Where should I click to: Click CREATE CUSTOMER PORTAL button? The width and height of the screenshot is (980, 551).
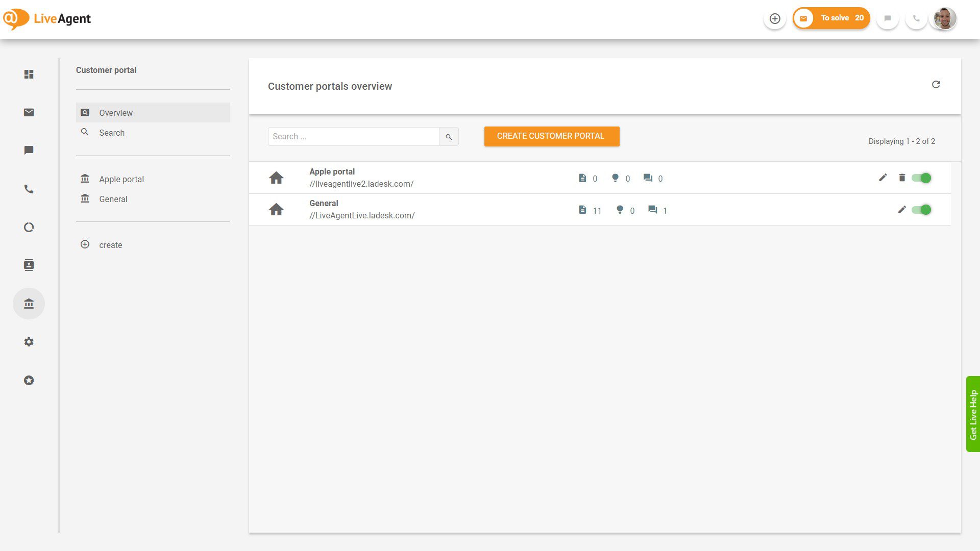pyautogui.click(x=551, y=136)
